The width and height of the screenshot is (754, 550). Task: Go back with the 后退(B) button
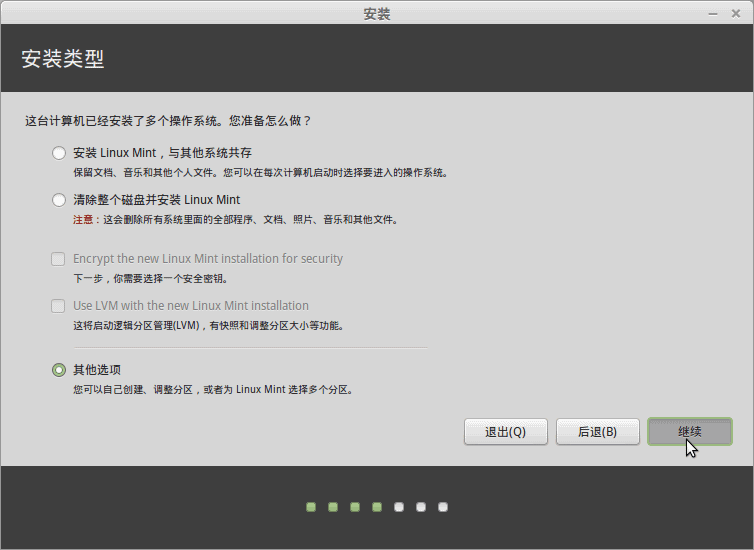[598, 432]
